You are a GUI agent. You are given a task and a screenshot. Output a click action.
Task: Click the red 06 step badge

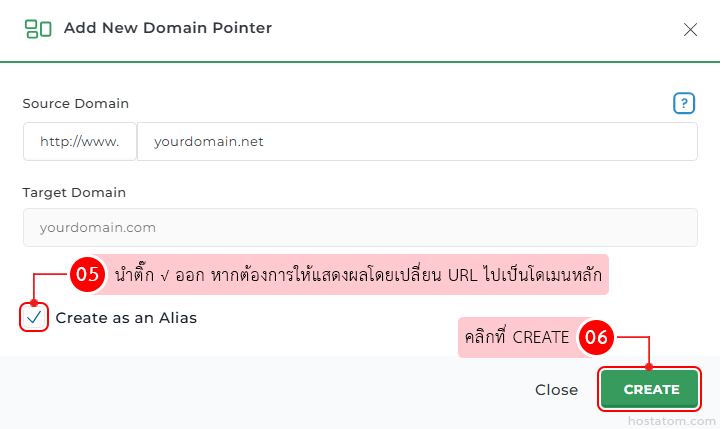[x=596, y=337]
